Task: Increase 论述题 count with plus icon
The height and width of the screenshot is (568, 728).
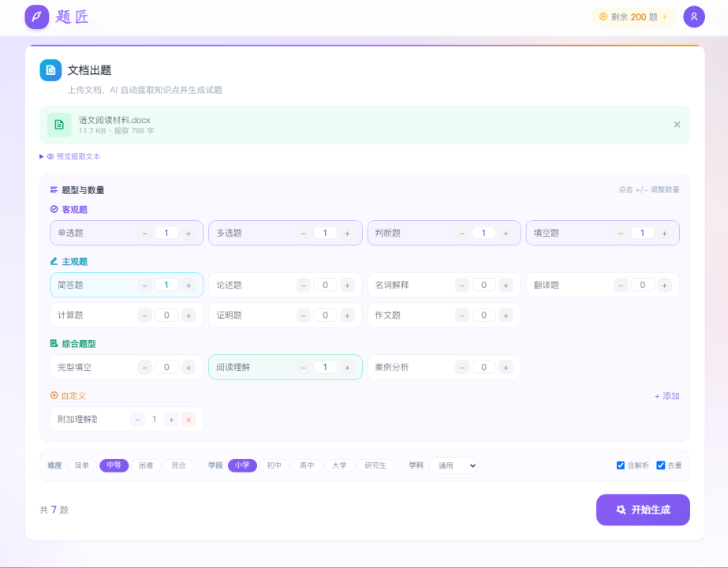Action: [347, 286]
